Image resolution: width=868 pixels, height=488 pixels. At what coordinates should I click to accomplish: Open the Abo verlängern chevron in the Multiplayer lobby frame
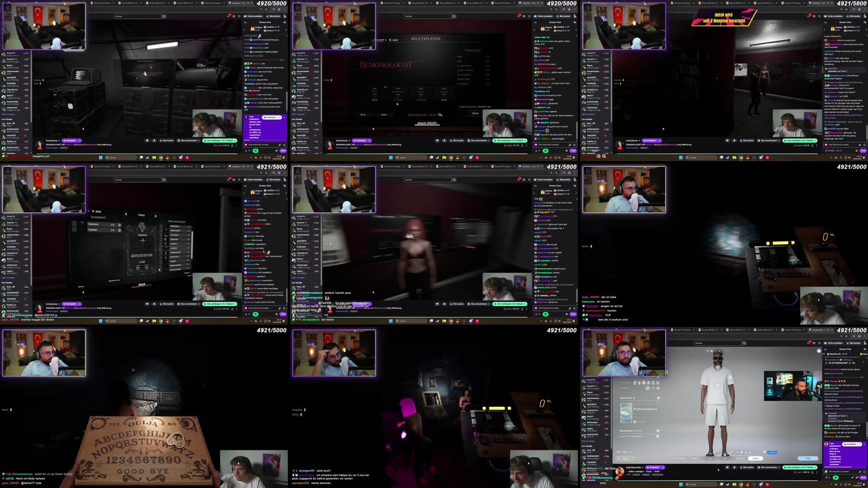524,141
